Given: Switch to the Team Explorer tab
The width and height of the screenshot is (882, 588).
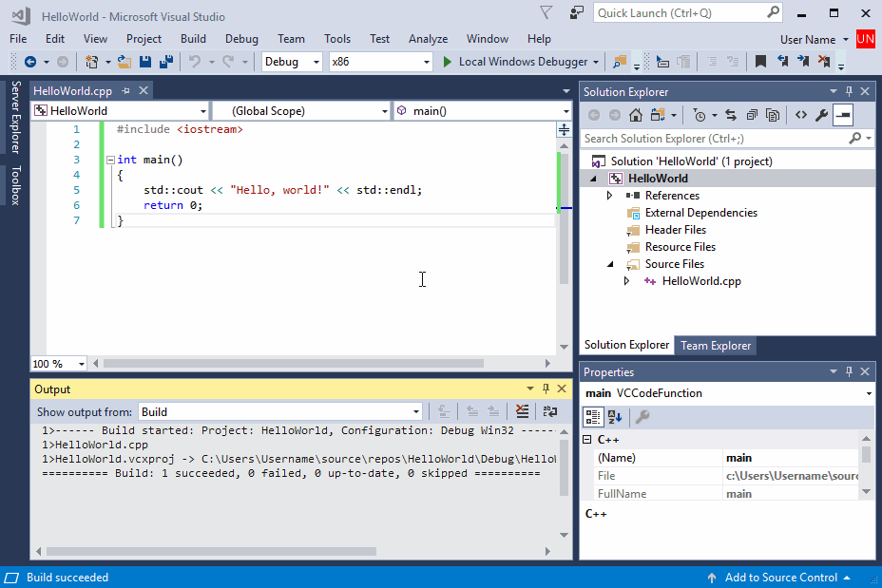Looking at the screenshot, I should pos(715,345).
